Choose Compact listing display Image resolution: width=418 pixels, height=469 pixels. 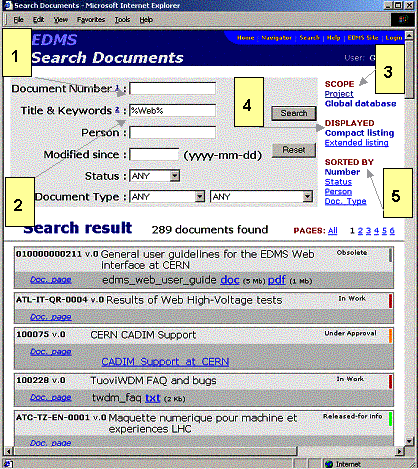359,133
